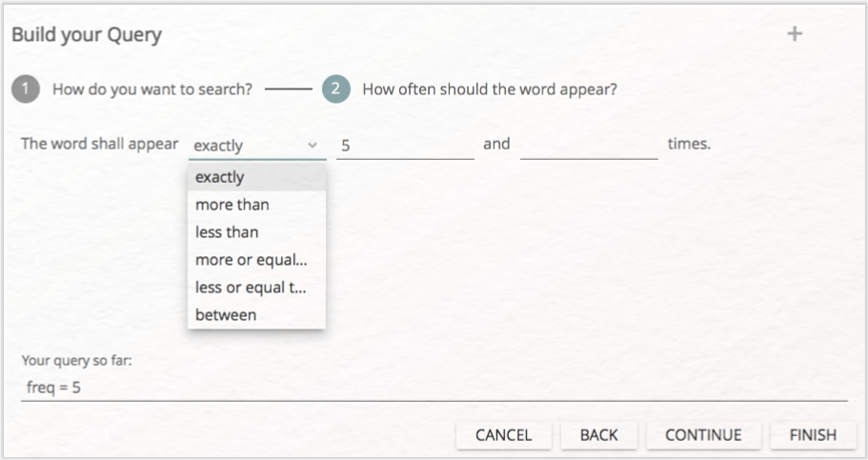Viewport: 868px width, 460px height.
Task: Select 'How often should the word appear?' step
Action: [x=490, y=90]
